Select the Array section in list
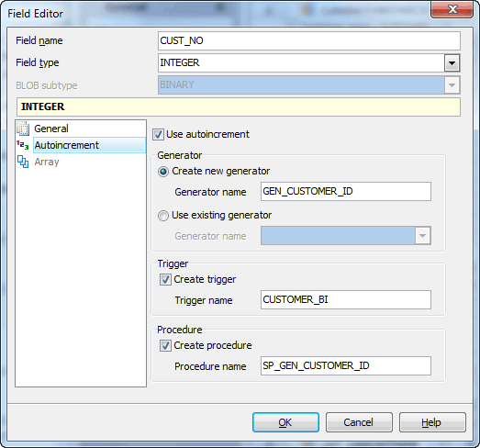The height and width of the screenshot is (448, 480). pyautogui.click(x=47, y=162)
